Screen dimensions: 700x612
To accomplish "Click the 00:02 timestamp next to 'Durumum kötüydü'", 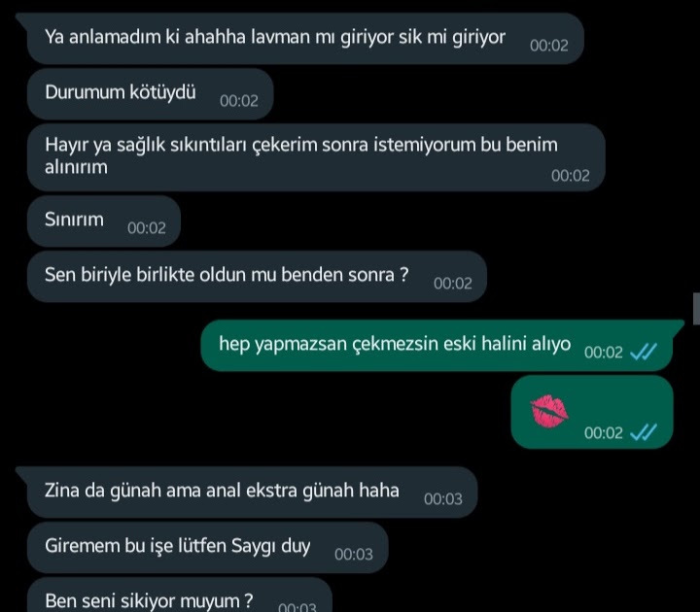I will 239,101.
